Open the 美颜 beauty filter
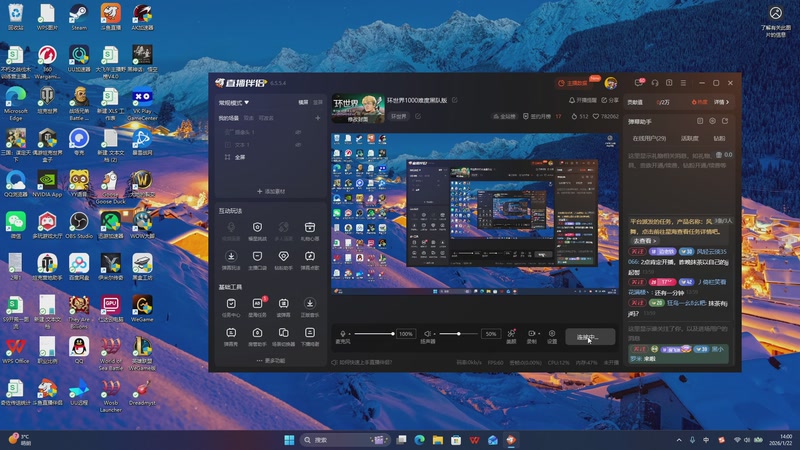 point(511,336)
